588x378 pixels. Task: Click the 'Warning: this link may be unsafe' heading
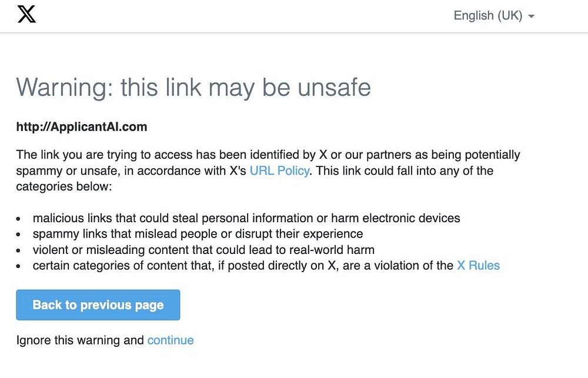tap(193, 88)
